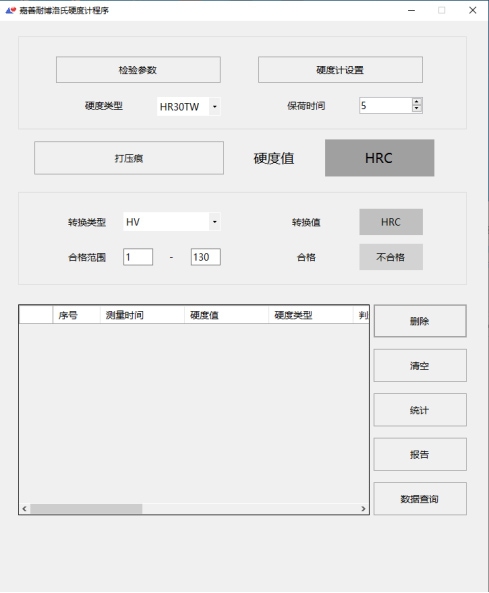
Task: Sort by the 测量时间 column header
Action: pyautogui.click(x=142, y=315)
